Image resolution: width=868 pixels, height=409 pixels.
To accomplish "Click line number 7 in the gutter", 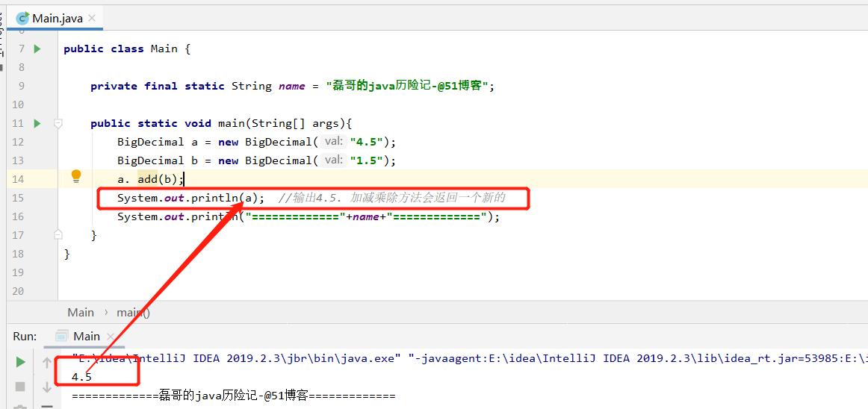I will pos(22,49).
